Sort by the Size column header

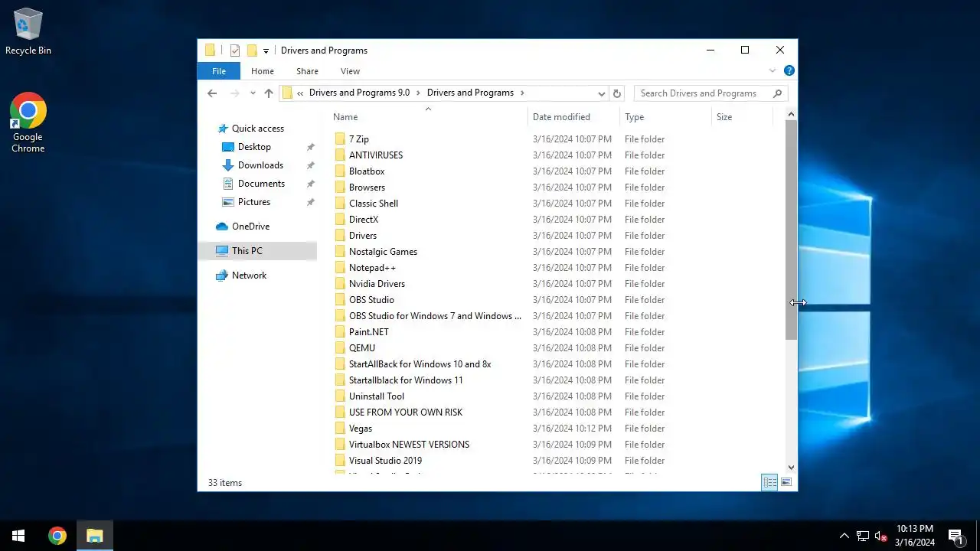[742, 117]
